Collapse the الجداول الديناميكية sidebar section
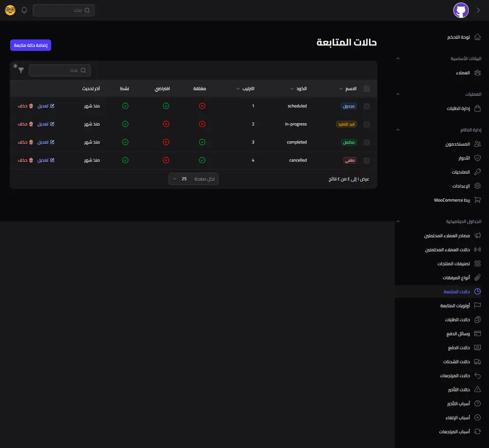The height and width of the screenshot is (448, 489). click(x=398, y=221)
